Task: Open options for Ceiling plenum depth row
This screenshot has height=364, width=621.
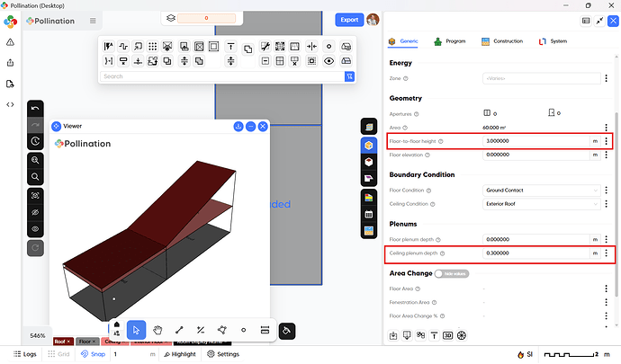Action: coord(606,253)
